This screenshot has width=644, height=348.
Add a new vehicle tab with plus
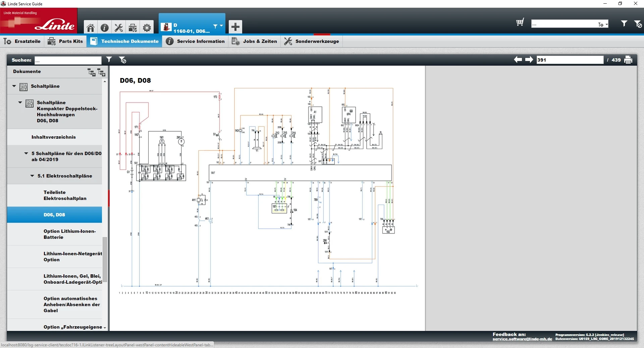tap(235, 27)
